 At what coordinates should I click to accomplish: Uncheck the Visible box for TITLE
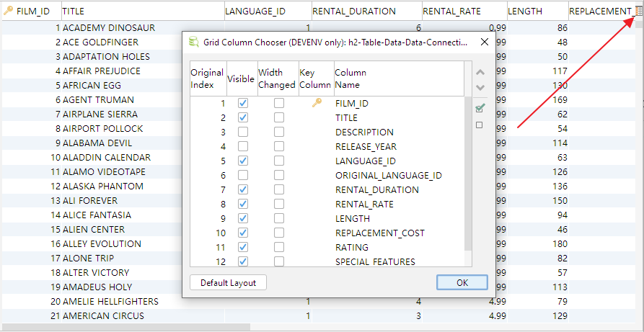coord(243,118)
